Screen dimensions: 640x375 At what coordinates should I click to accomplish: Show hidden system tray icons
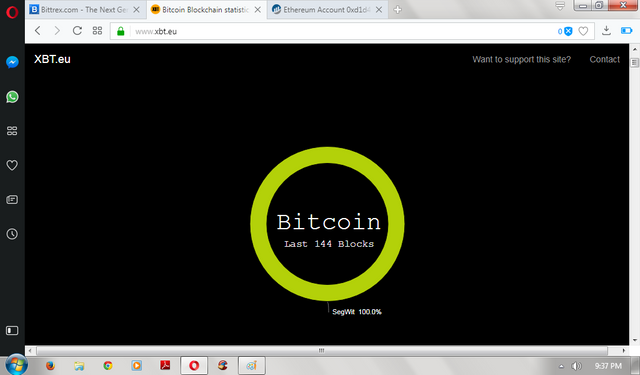click(x=561, y=366)
